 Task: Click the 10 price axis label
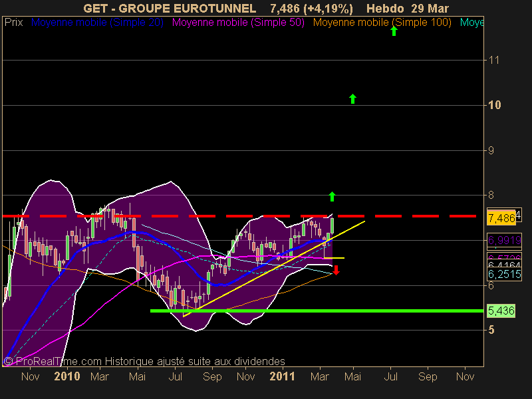494,105
